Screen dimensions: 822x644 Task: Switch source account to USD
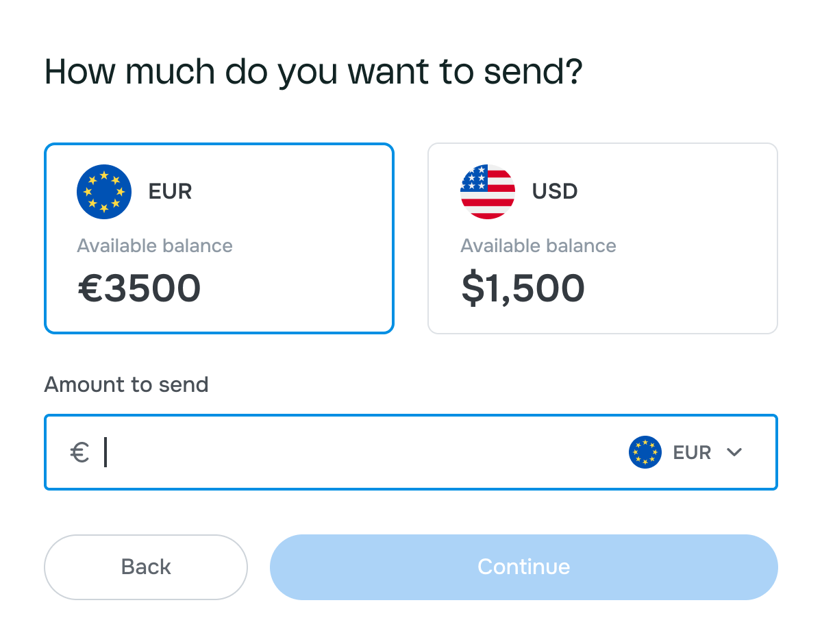(x=603, y=238)
